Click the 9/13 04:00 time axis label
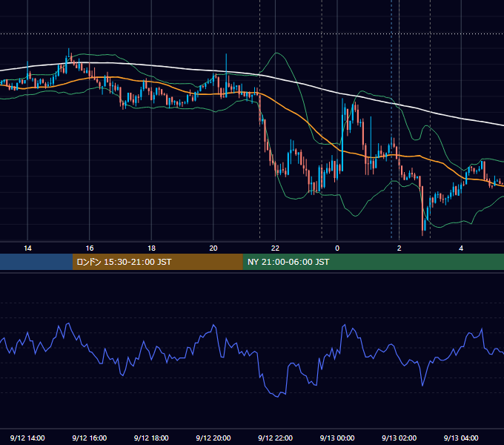Viewport: 504px width, 445px height. click(x=461, y=438)
